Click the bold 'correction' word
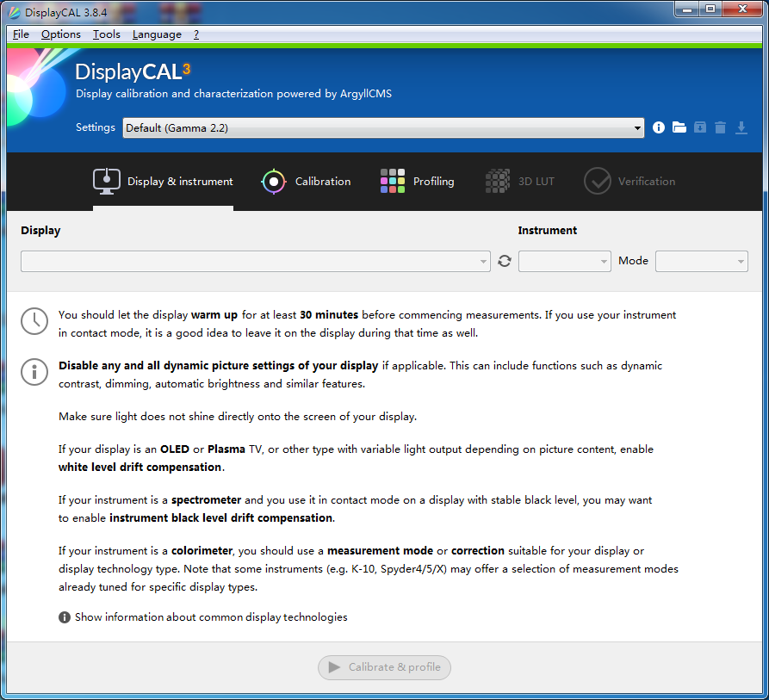The width and height of the screenshot is (769, 700). point(478,551)
